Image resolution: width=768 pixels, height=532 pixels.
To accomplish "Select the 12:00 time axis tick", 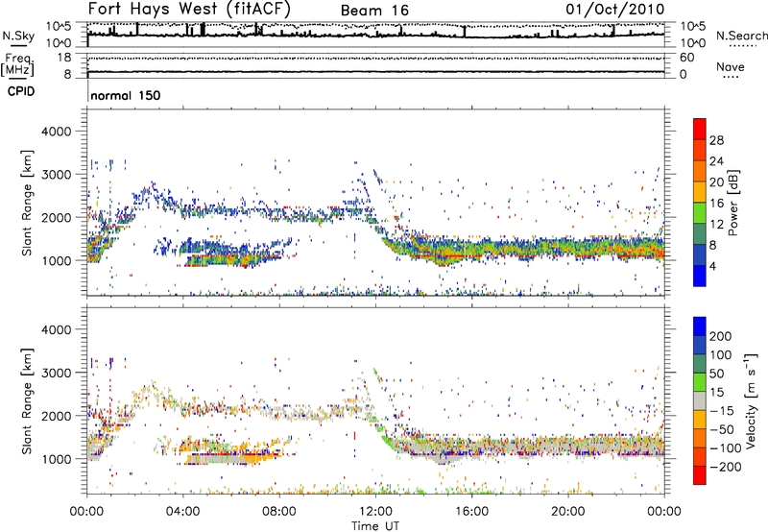I will [x=375, y=512].
